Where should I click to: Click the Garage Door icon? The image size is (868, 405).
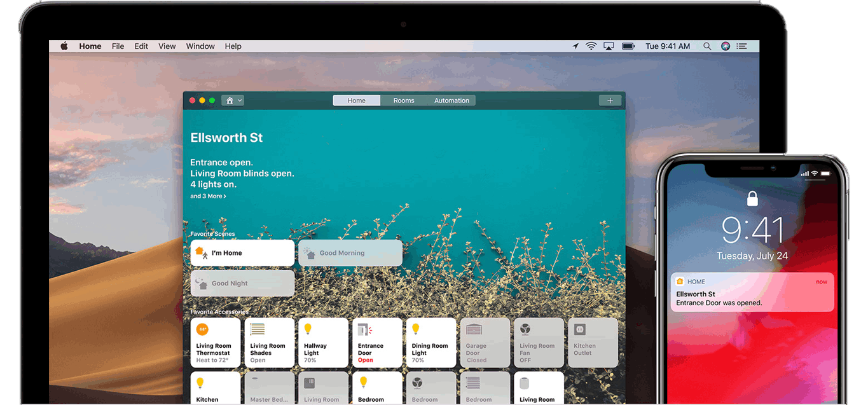[x=474, y=329]
